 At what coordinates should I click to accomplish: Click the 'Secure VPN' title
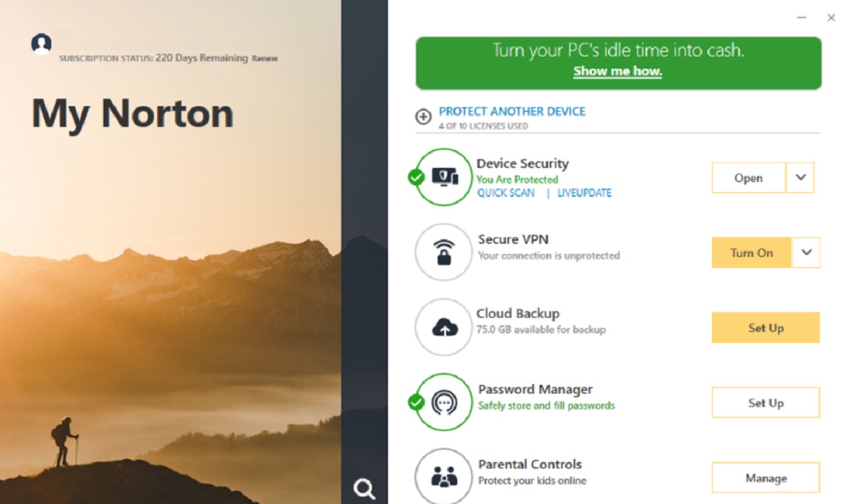pos(513,239)
